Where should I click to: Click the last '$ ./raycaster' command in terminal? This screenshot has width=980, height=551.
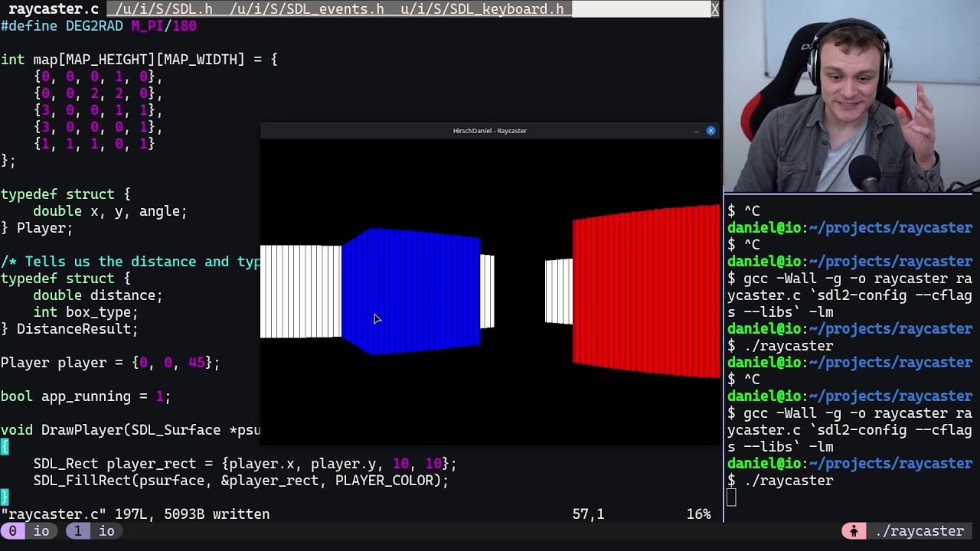tap(780, 481)
